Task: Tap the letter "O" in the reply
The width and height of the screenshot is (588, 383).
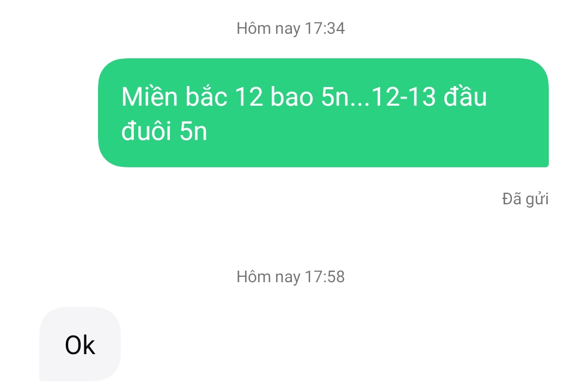Action: coord(72,345)
